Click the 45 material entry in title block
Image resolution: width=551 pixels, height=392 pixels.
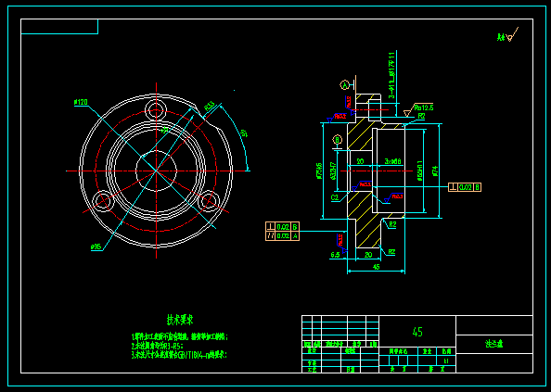(x=417, y=332)
